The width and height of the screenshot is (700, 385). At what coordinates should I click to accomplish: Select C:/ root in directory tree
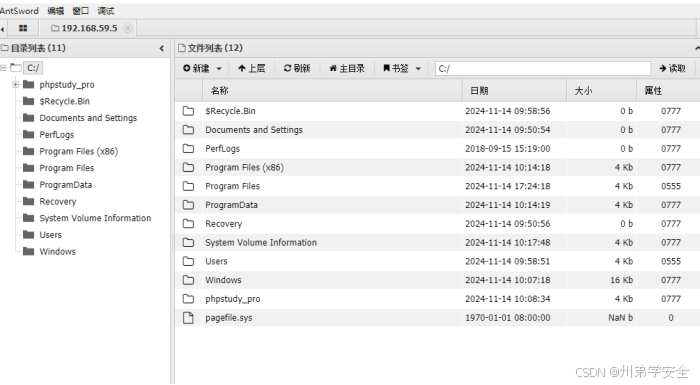coord(33,68)
